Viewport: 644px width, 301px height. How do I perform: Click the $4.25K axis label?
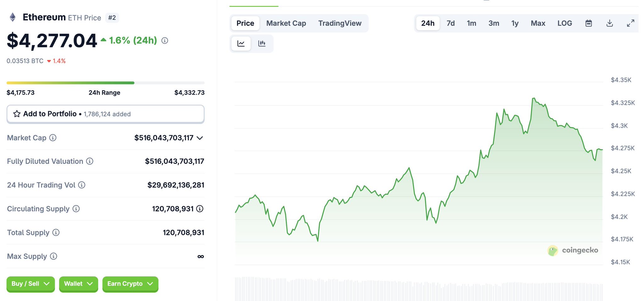click(621, 171)
